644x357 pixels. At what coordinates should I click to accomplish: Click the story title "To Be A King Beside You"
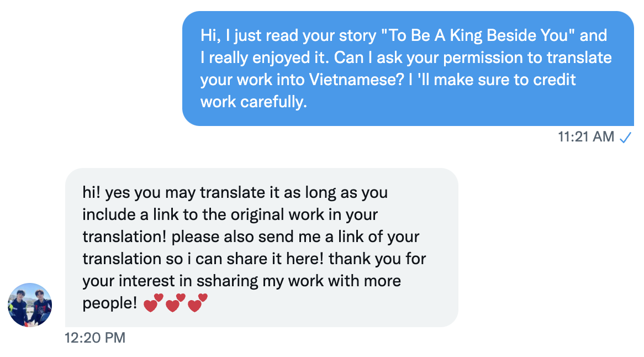[x=474, y=36]
